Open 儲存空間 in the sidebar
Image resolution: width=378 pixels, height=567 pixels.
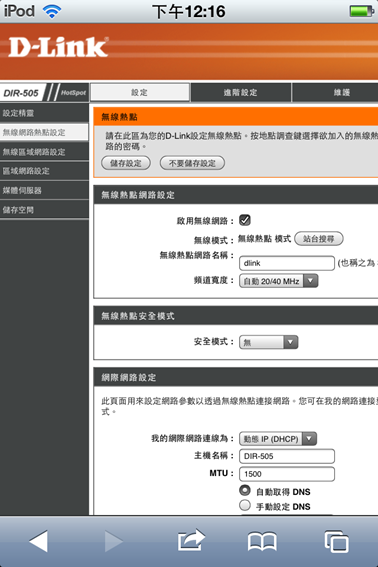(x=44, y=209)
